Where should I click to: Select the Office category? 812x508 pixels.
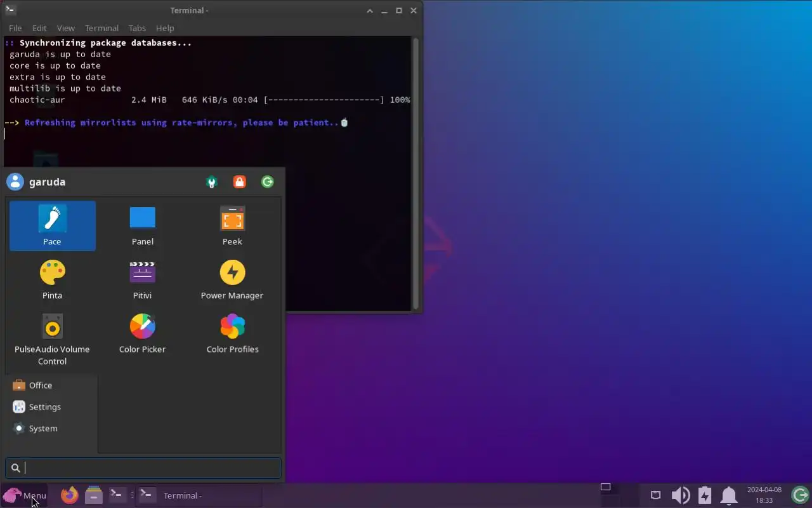[x=52, y=385]
